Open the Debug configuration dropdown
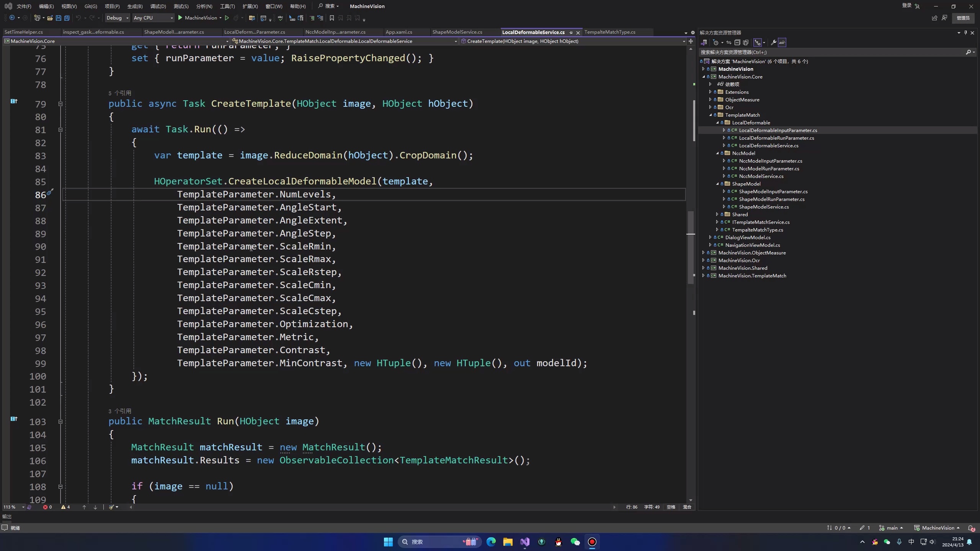 tap(118, 18)
